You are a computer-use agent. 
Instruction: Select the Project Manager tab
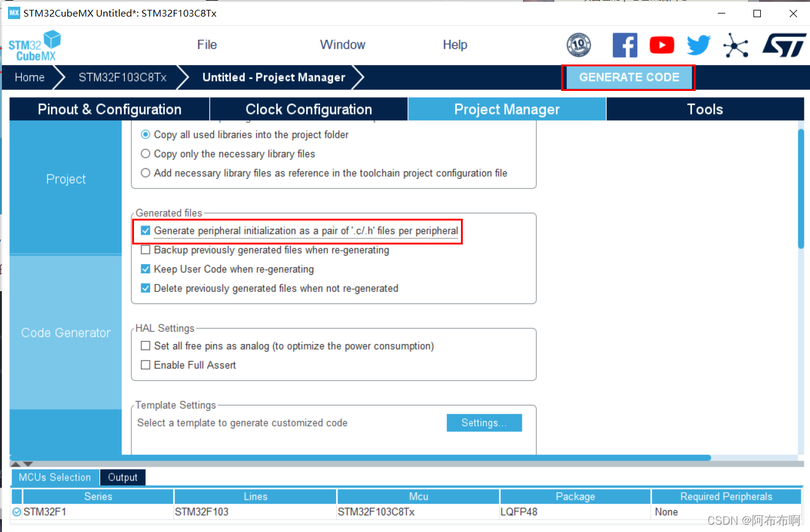coord(507,109)
